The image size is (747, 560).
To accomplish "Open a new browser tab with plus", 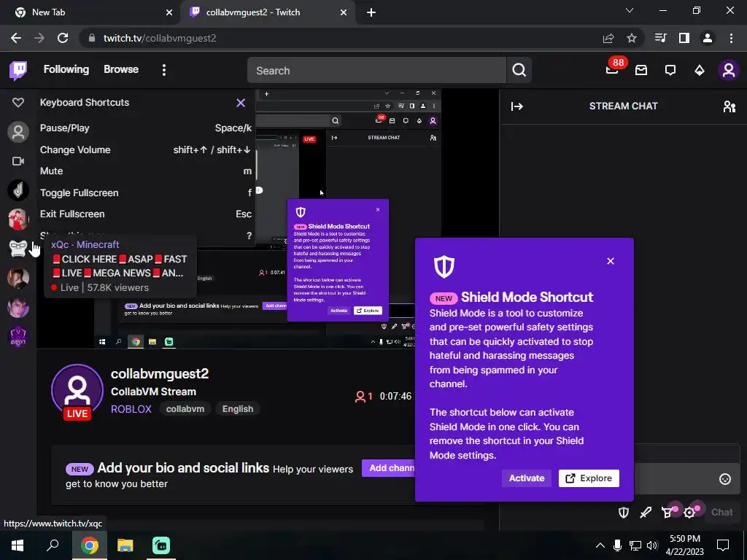I will coord(371,13).
